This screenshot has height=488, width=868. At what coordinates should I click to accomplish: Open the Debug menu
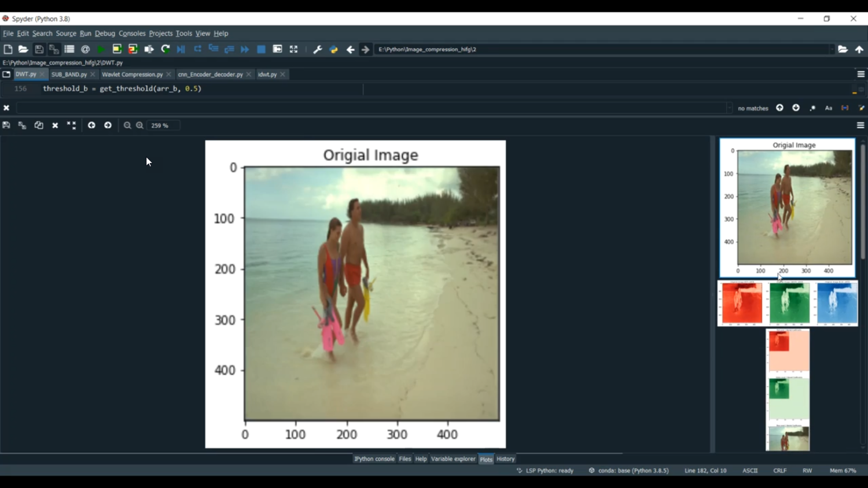coord(105,33)
